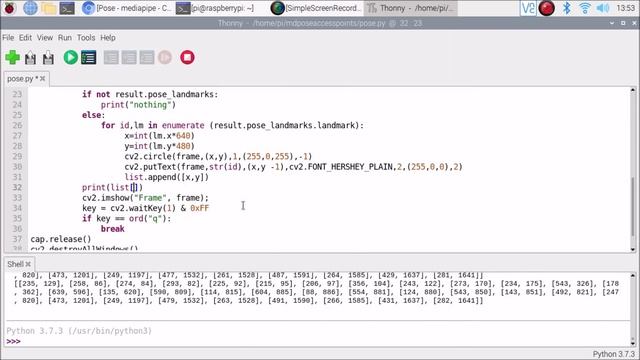
Task: Click line 33 cv2.imshow("Frame", frame);
Action: click(x=145, y=198)
